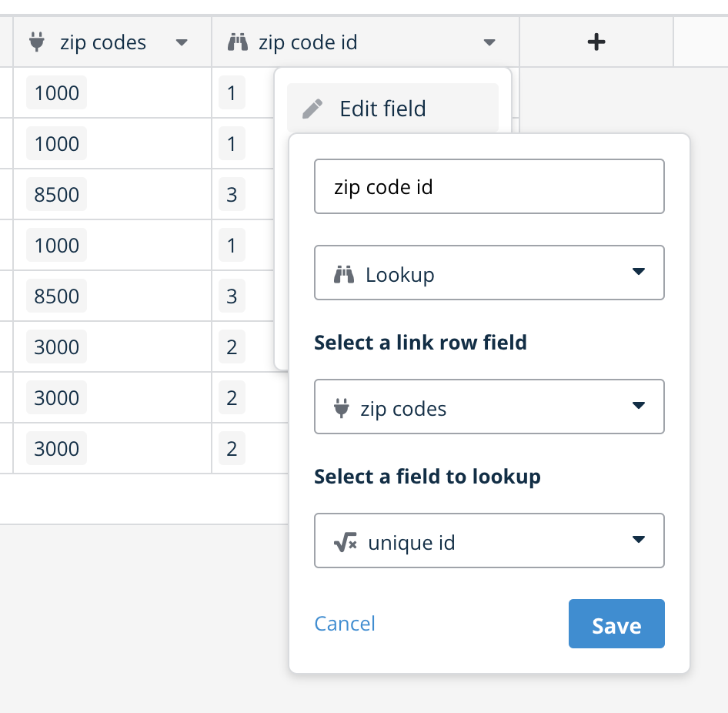Expand the link row field zip codes dropdown

click(489, 407)
